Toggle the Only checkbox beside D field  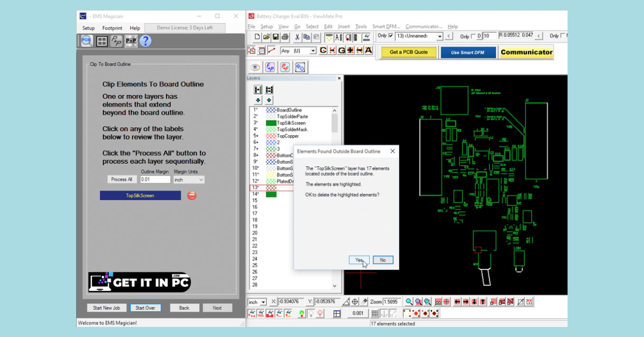[x=473, y=36]
